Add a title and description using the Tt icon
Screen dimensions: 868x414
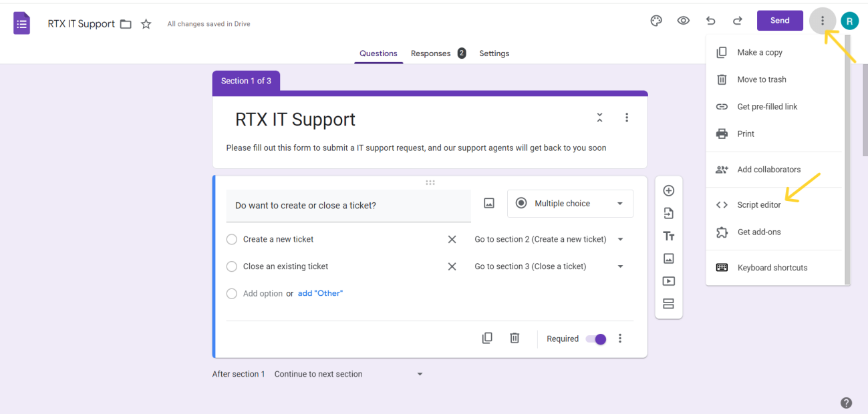[668, 236]
